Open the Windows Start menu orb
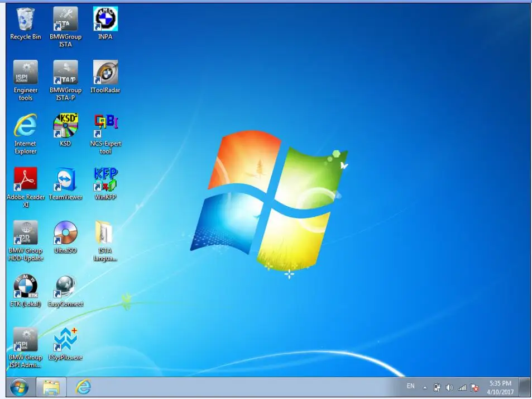Image resolution: width=532 pixels, height=399 pixels. click(x=20, y=387)
